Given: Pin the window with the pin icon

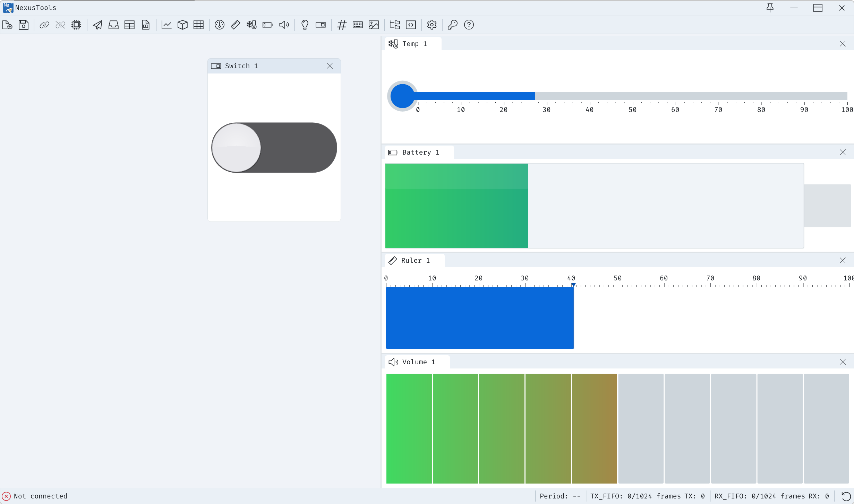Looking at the screenshot, I should tap(770, 8).
